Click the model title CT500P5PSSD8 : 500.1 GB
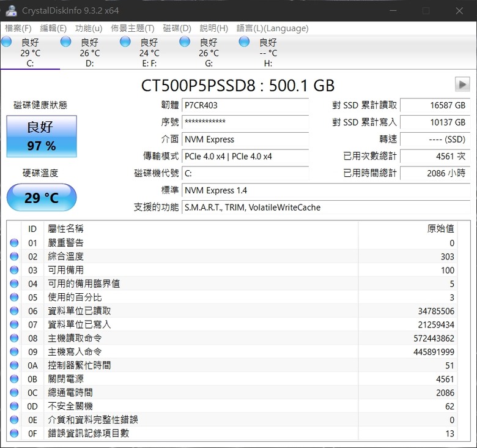477x448 pixels. (x=238, y=86)
